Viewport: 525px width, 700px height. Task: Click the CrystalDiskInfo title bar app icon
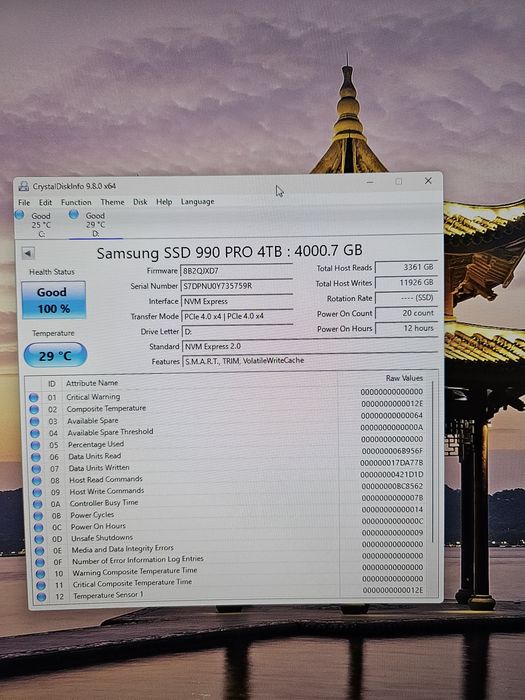point(24,186)
